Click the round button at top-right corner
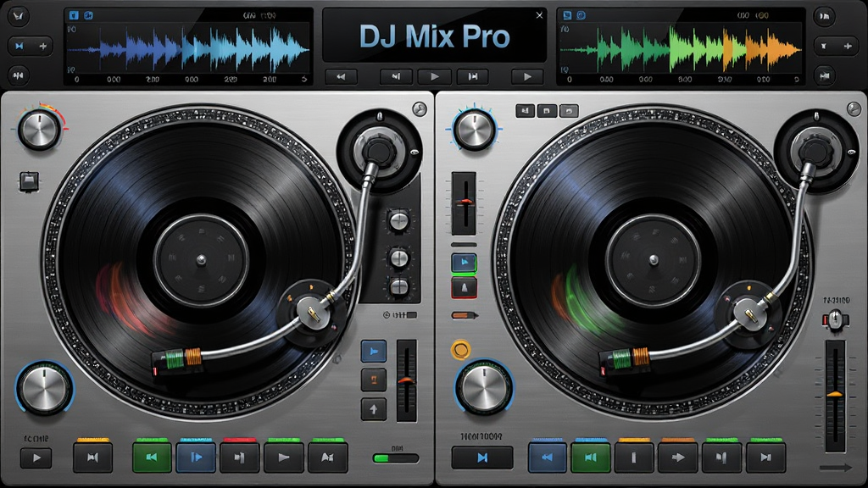The image size is (868, 488). (825, 16)
